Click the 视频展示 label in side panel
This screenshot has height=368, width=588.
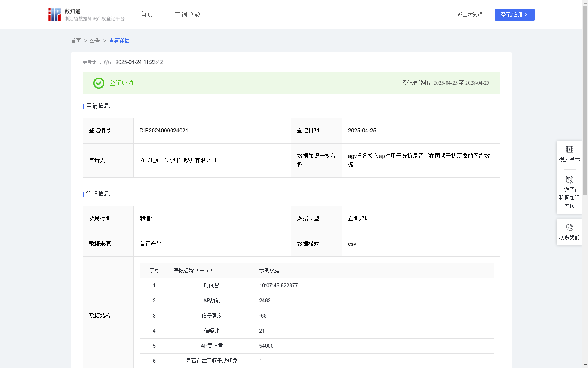pyautogui.click(x=569, y=159)
